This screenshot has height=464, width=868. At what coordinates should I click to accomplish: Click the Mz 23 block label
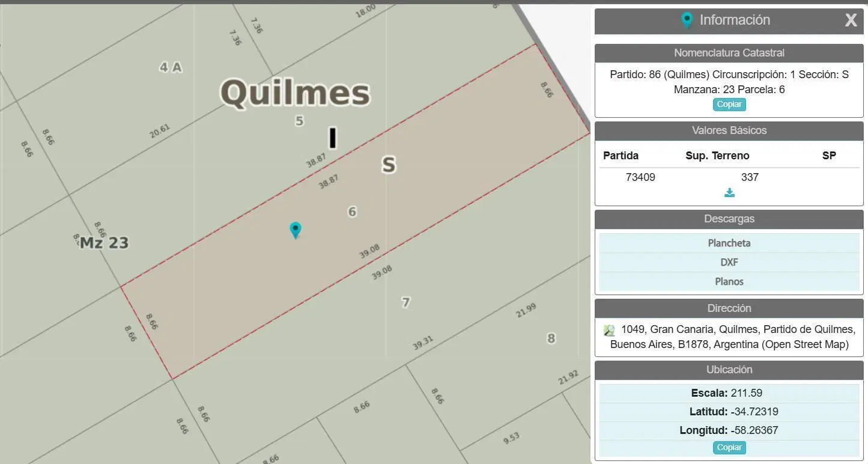coord(104,243)
